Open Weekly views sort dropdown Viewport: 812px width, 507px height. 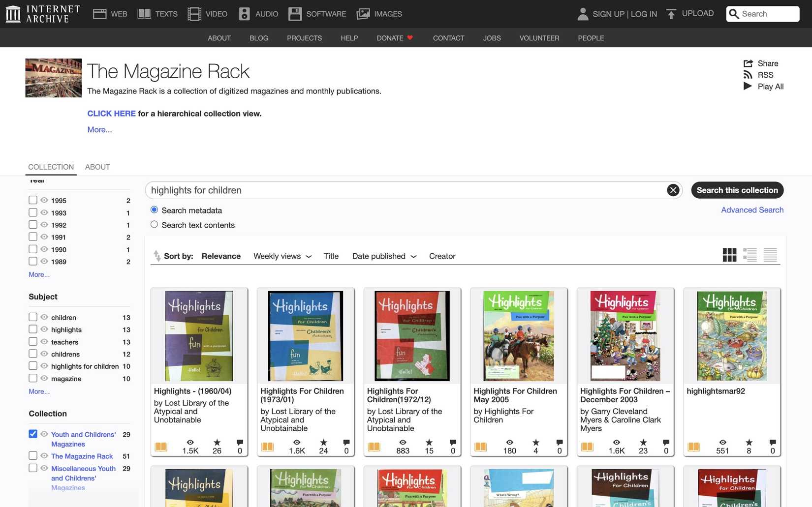coord(282,256)
